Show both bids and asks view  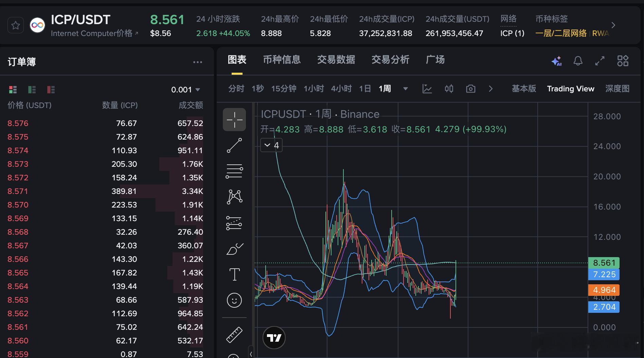pyautogui.click(x=13, y=90)
